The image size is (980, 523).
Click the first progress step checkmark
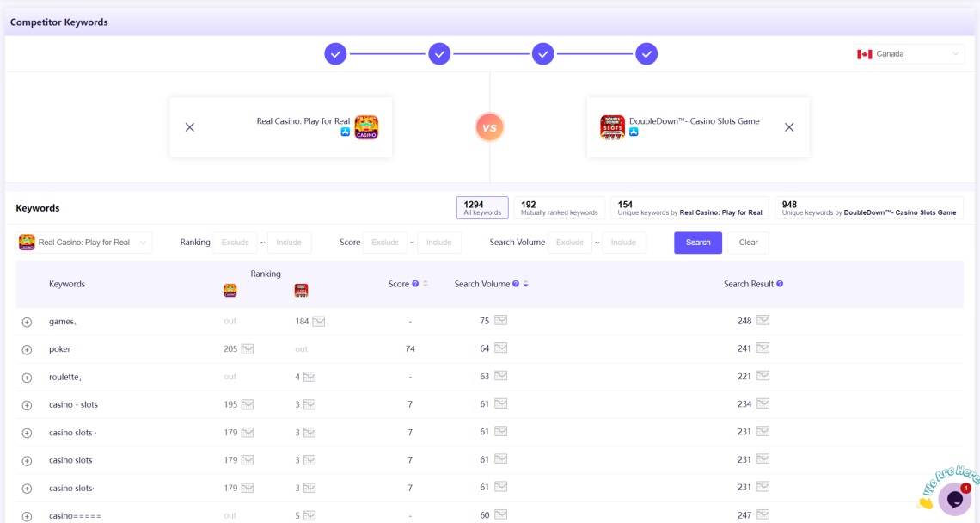[335, 54]
